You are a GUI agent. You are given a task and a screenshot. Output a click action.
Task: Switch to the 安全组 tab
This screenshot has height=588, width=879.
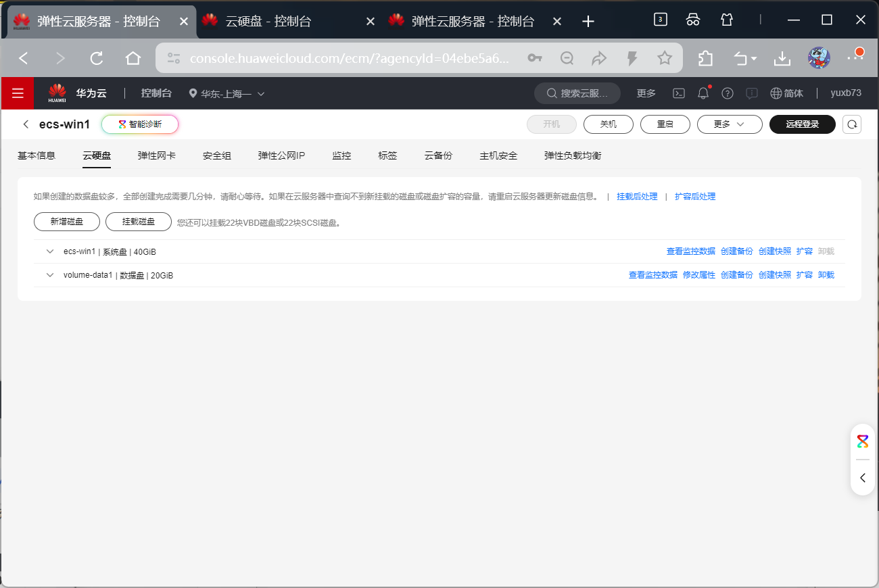click(x=217, y=155)
